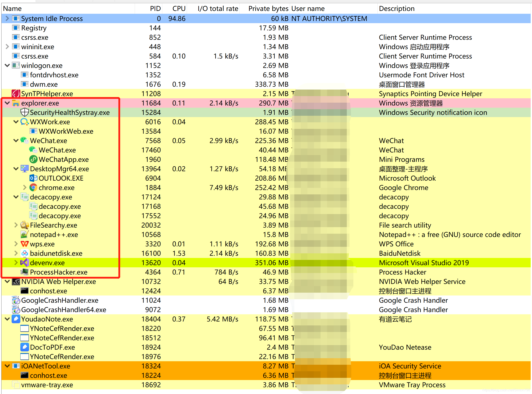This screenshot has height=394, width=532.
Task: Click the DocToPDF.exe icon
Action: (24, 347)
